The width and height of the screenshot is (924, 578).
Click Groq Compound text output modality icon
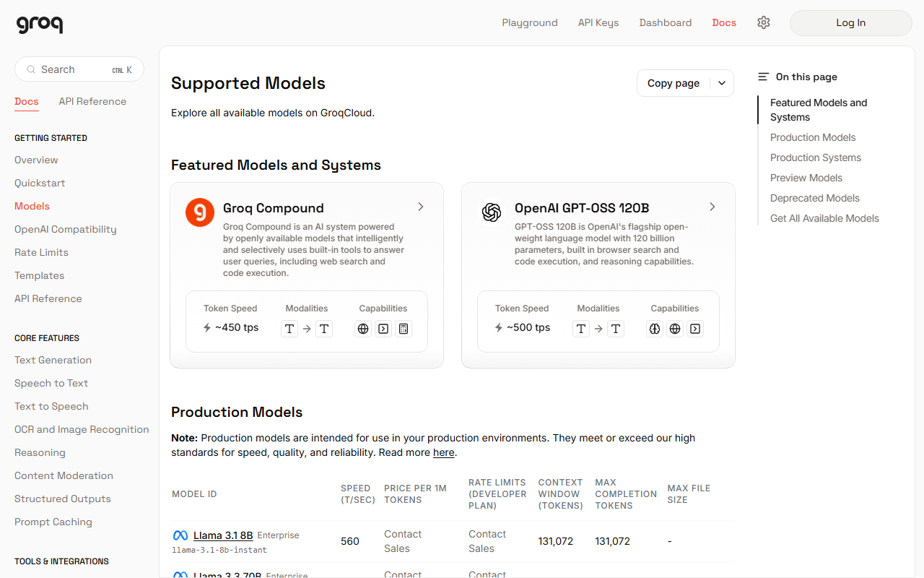[324, 329]
